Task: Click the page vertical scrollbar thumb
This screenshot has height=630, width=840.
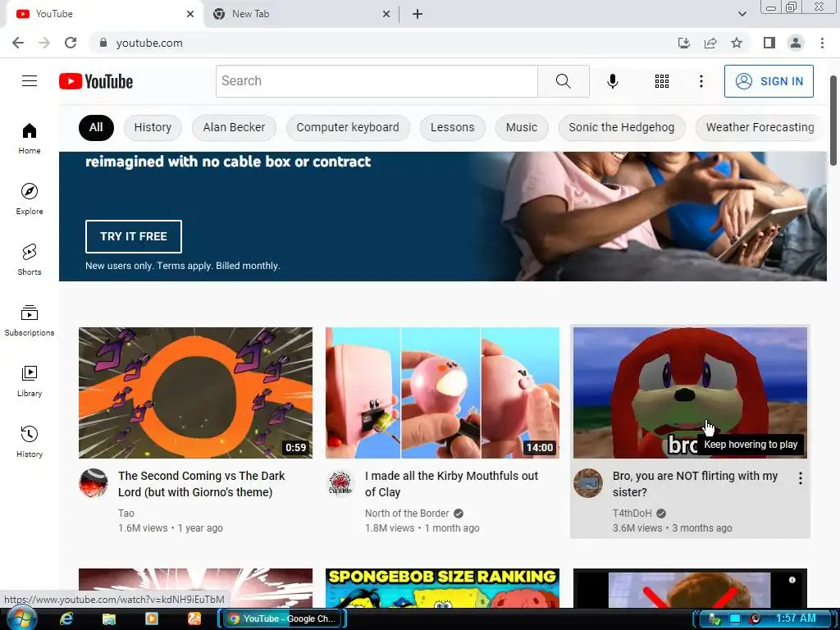Action: pyautogui.click(x=833, y=121)
